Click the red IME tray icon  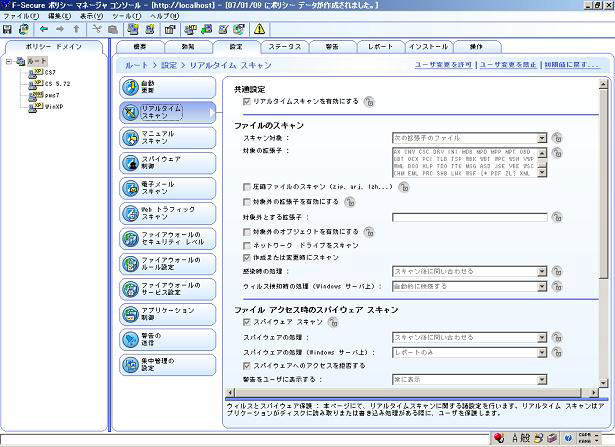[x=499, y=438]
